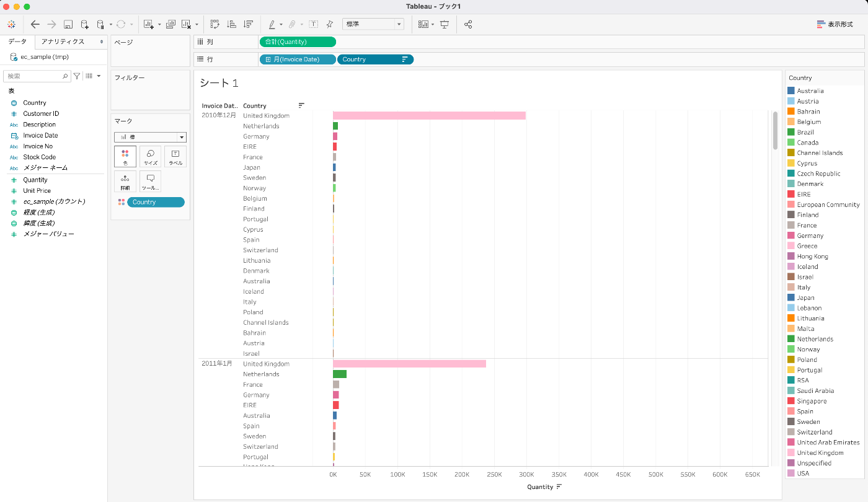Viewport: 868px width, 502px height.
Task: Open the Analytics tab stepper arrows
Action: pos(102,42)
